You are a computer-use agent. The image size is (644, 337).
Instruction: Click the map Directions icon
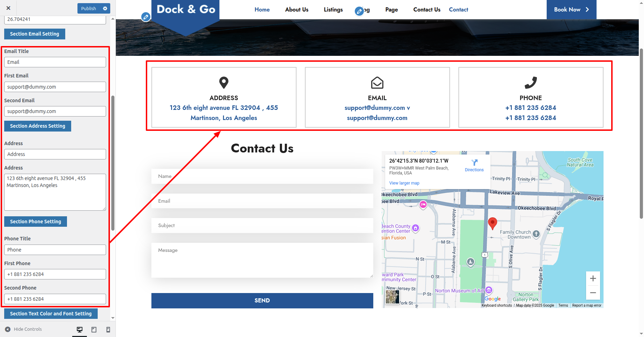click(x=474, y=163)
